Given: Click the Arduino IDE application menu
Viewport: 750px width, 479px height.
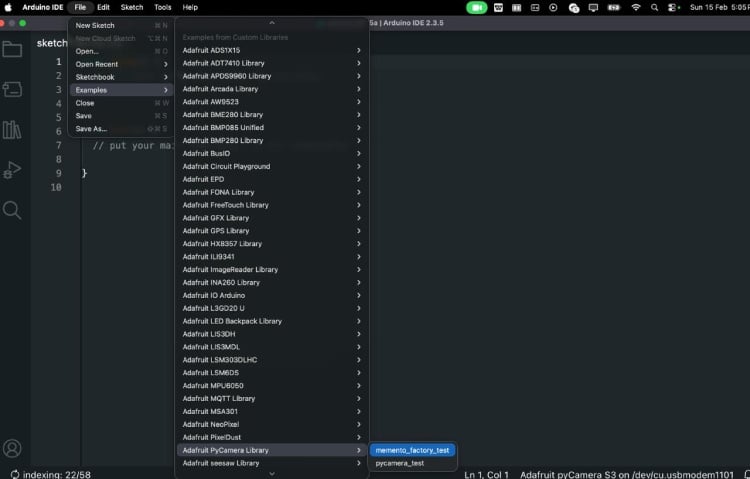Looking at the screenshot, I should pyautogui.click(x=43, y=7).
